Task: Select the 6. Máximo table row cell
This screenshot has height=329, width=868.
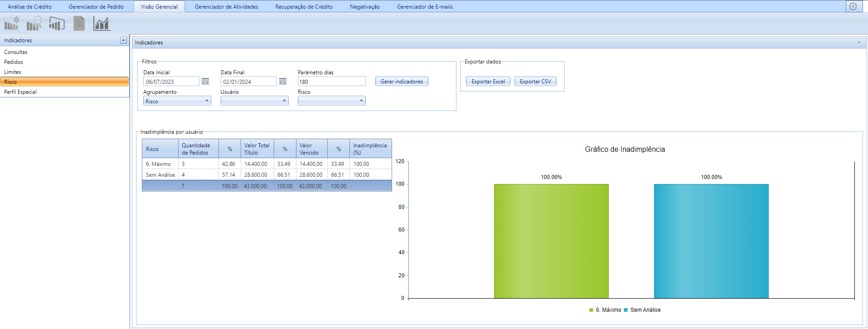Action: (160, 164)
